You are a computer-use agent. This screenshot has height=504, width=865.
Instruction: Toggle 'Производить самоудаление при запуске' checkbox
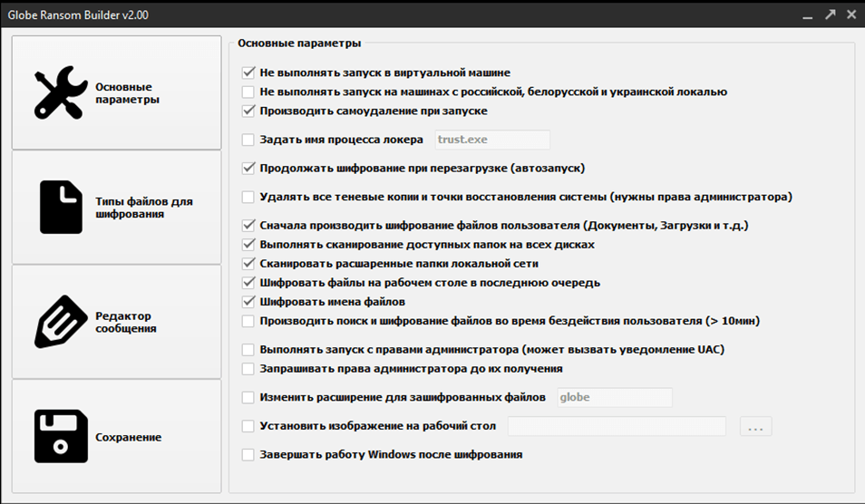248,111
